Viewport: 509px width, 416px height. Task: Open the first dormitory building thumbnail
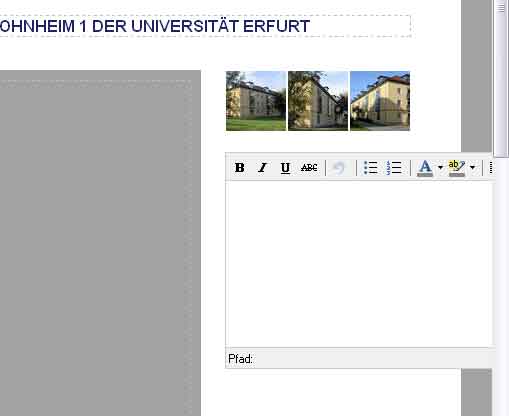click(256, 101)
